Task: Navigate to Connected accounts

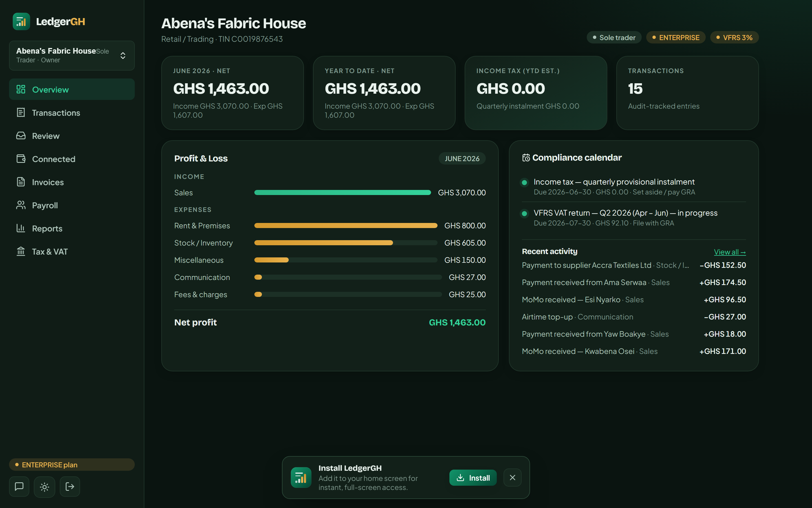Action: [x=72, y=159]
